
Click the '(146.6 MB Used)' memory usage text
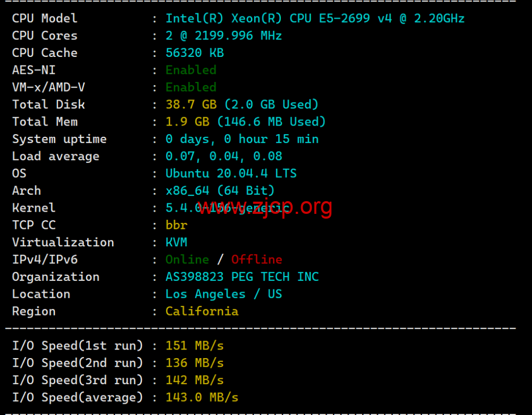(x=271, y=122)
